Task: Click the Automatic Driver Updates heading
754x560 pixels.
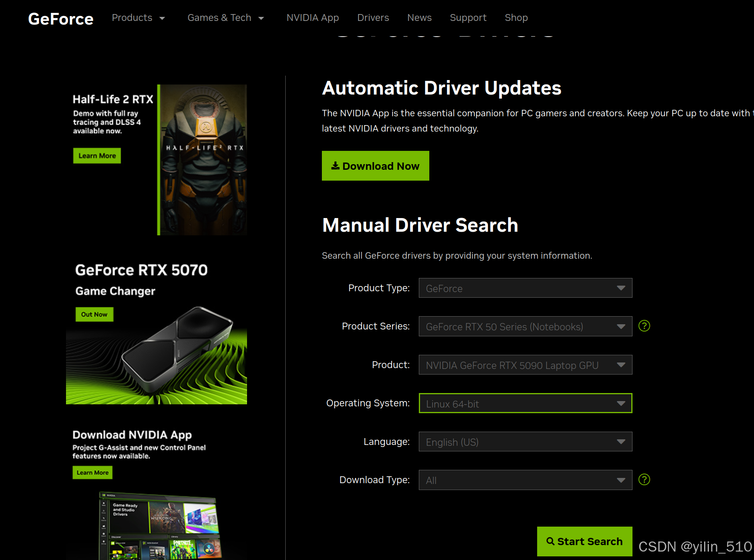Action: point(441,88)
